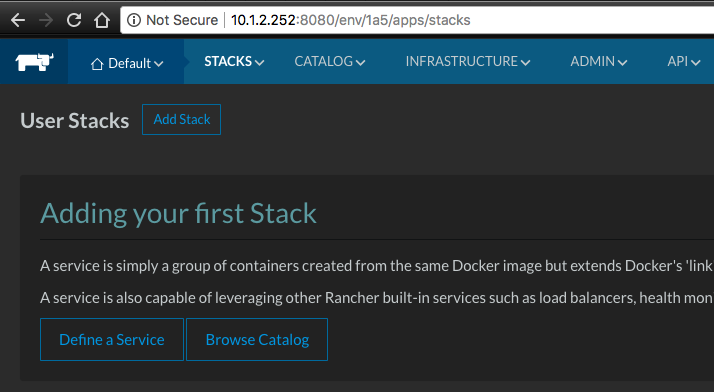Go back with the browser back arrow
This screenshot has width=714, height=392.
tap(18, 20)
